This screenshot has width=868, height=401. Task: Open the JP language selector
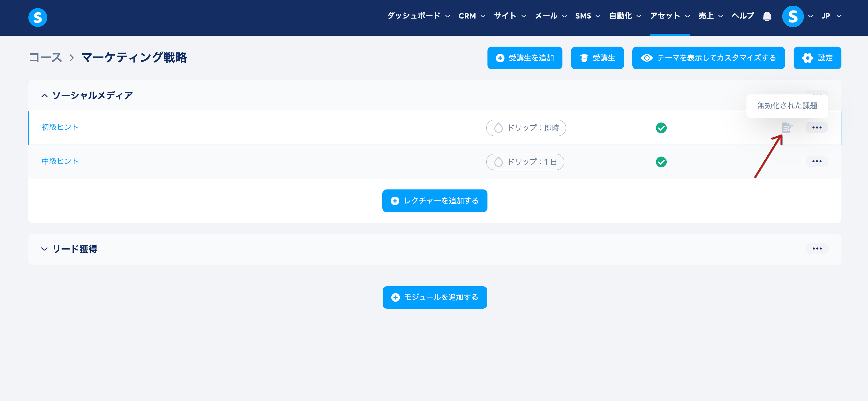[831, 16]
